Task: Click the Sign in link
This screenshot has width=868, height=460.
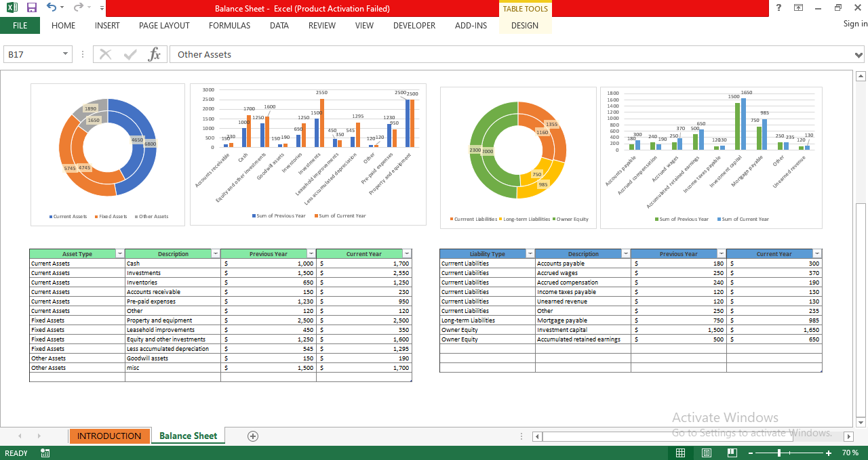Action: click(855, 24)
